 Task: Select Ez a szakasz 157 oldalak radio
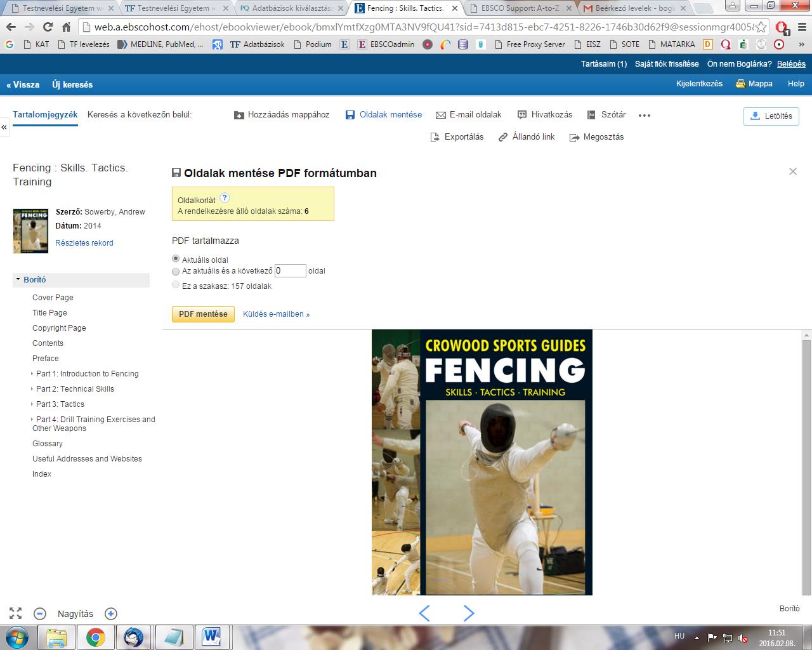click(176, 286)
